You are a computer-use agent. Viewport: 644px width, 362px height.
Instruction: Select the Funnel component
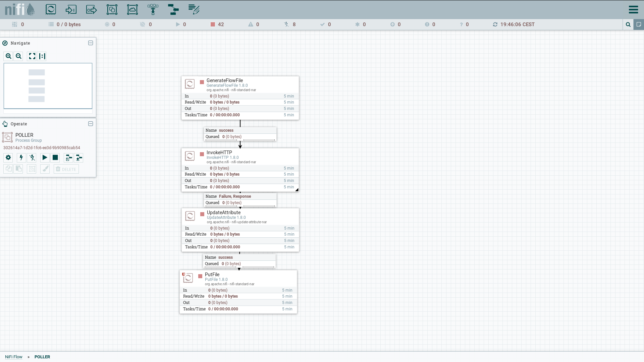pyautogui.click(x=153, y=9)
